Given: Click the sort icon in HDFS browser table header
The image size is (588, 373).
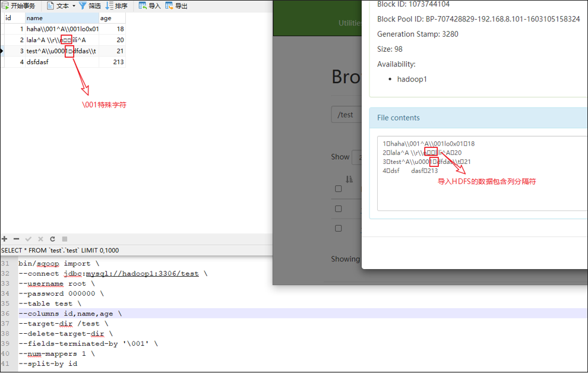Looking at the screenshot, I should tap(349, 179).
